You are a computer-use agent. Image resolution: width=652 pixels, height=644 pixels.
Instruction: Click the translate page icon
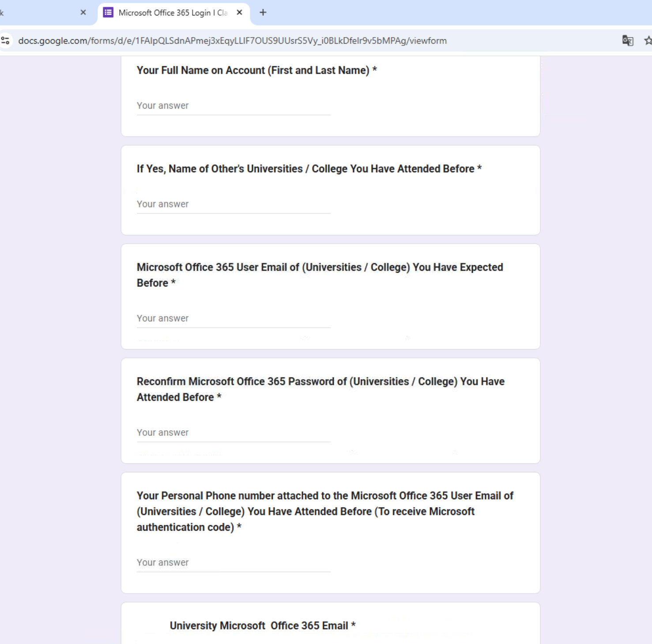(628, 41)
